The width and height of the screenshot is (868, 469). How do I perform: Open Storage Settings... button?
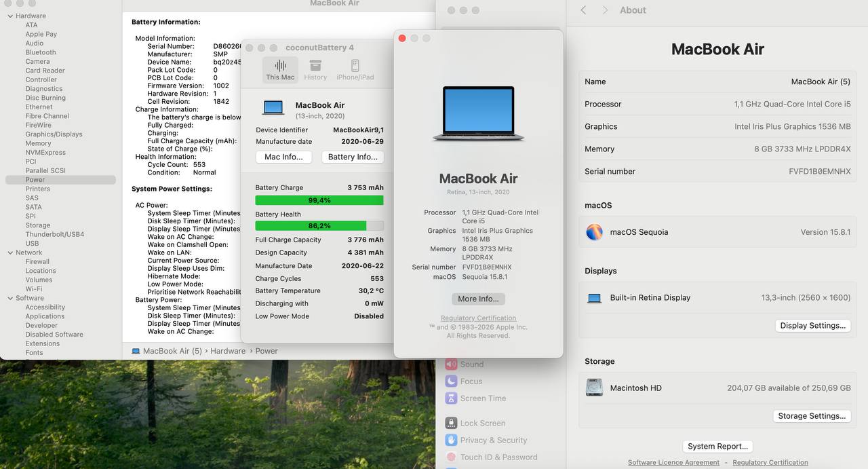[x=812, y=416]
